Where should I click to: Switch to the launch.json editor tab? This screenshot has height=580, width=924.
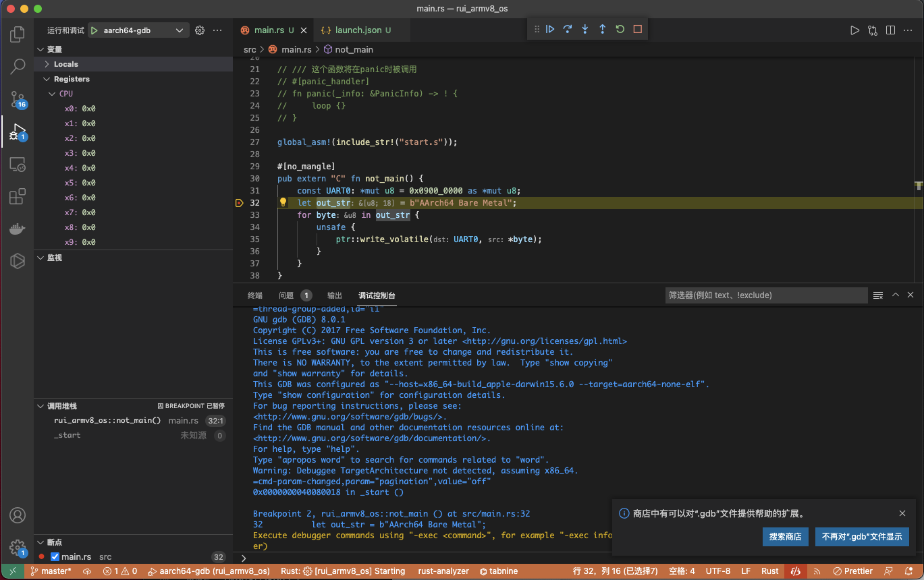point(361,30)
